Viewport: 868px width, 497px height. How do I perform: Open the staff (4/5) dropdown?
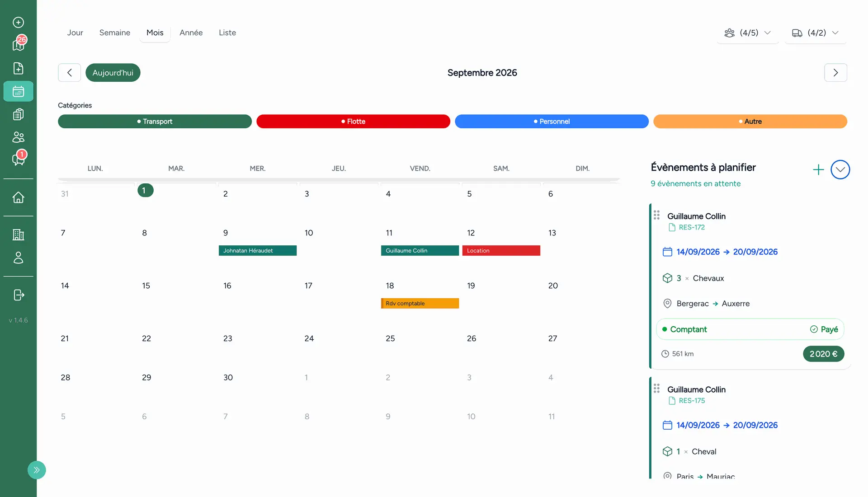[748, 33]
